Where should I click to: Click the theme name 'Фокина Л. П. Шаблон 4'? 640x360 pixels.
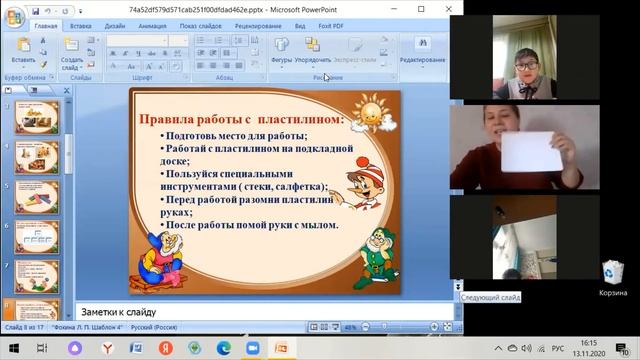tap(87, 327)
